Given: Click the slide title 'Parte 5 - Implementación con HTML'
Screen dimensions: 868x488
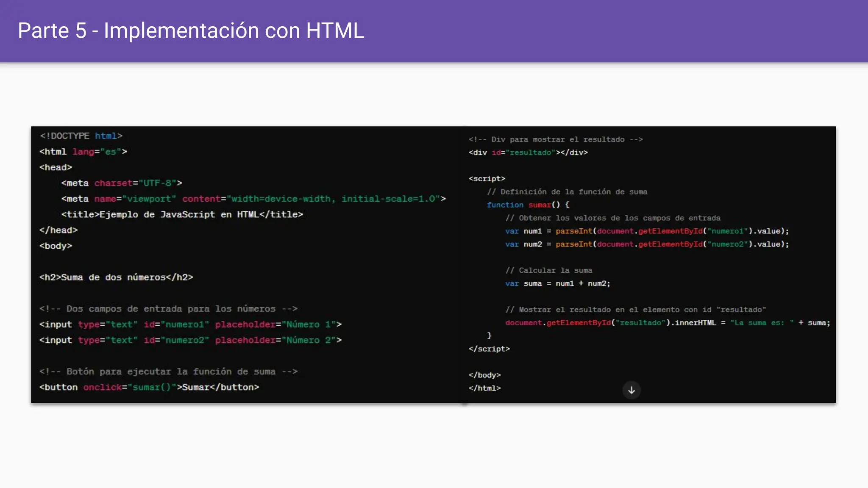Looking at the screenshot, I should (191, 30).
